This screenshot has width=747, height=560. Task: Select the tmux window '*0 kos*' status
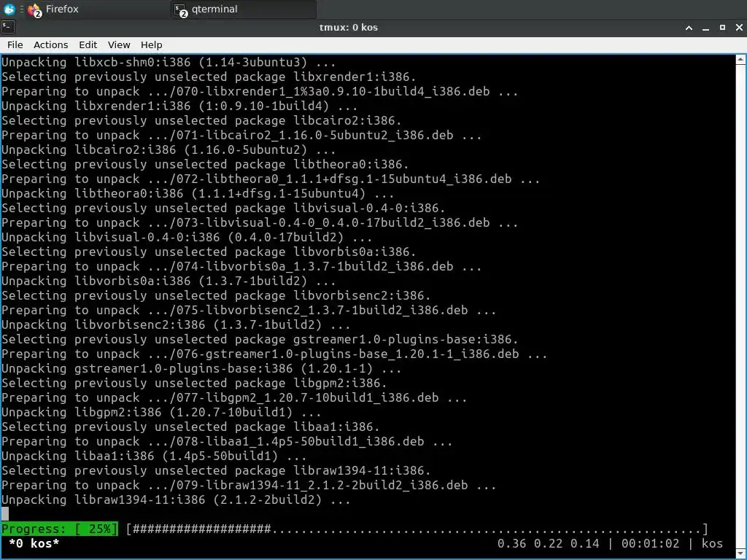click(x=34, y=543)
